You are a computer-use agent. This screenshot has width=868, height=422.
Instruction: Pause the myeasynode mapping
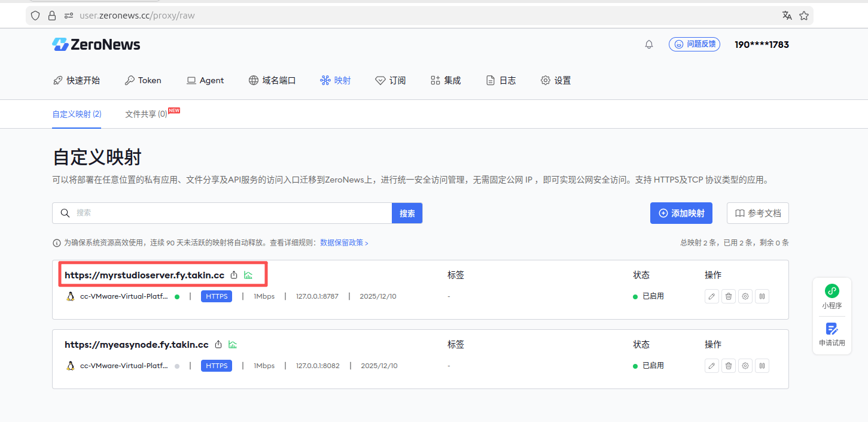pos(762,366)
